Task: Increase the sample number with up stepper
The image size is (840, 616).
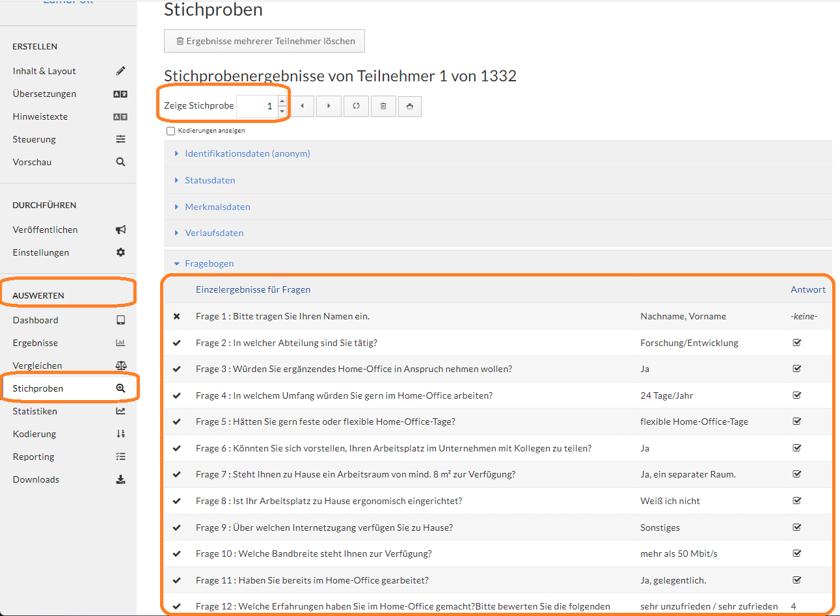Action: [x=282, y=101]
